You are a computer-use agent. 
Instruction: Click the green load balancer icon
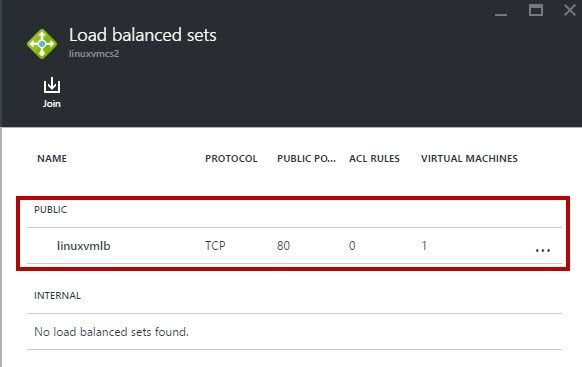click(x=42, y=44)
